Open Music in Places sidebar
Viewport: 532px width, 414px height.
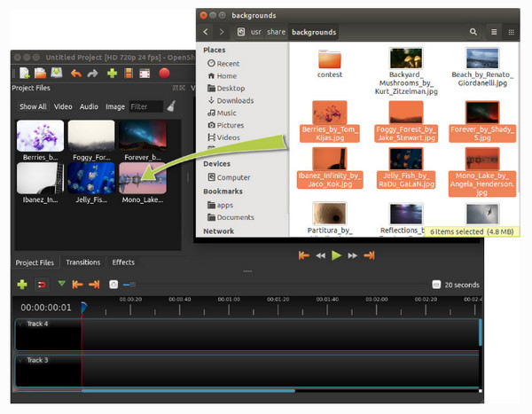tap(223, 113)
